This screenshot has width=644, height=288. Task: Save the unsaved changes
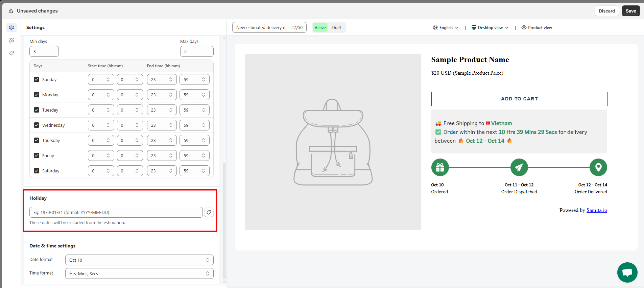pos(630,11)
